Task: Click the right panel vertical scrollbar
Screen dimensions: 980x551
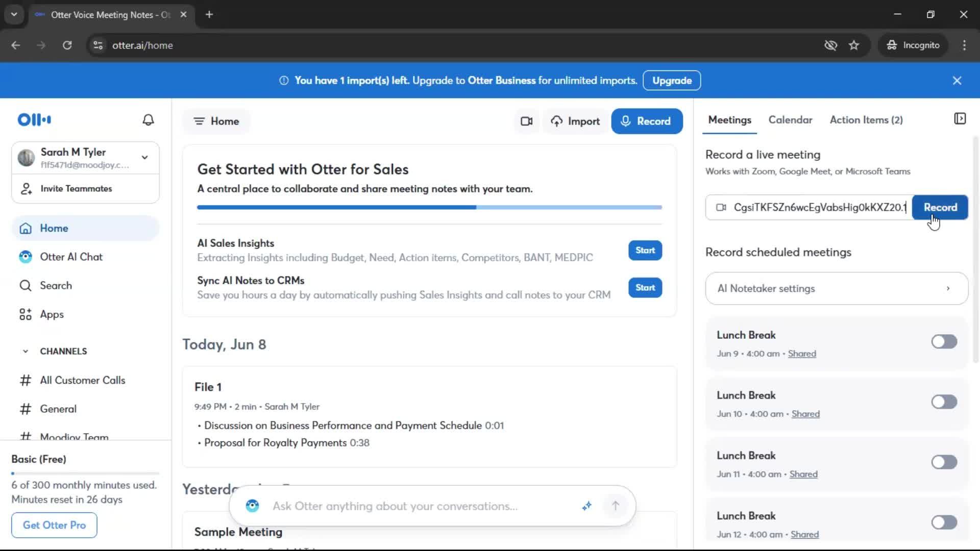Action: tap(976, 250)
